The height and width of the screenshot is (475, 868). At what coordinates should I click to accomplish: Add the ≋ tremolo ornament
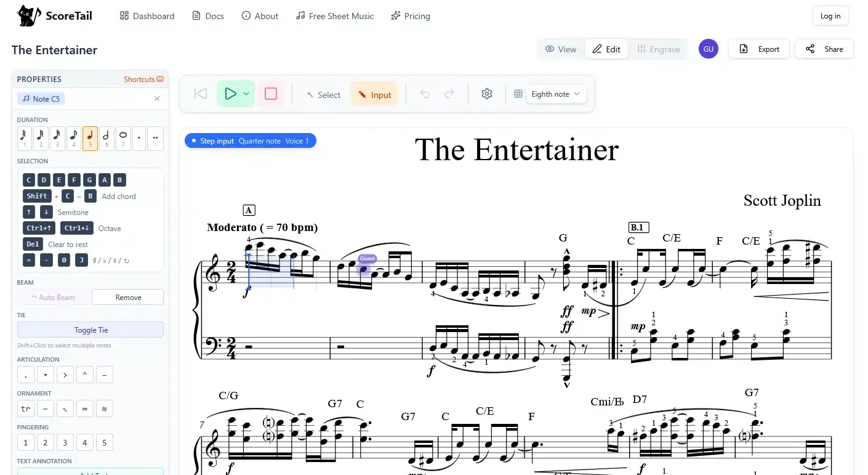(104, 408)
